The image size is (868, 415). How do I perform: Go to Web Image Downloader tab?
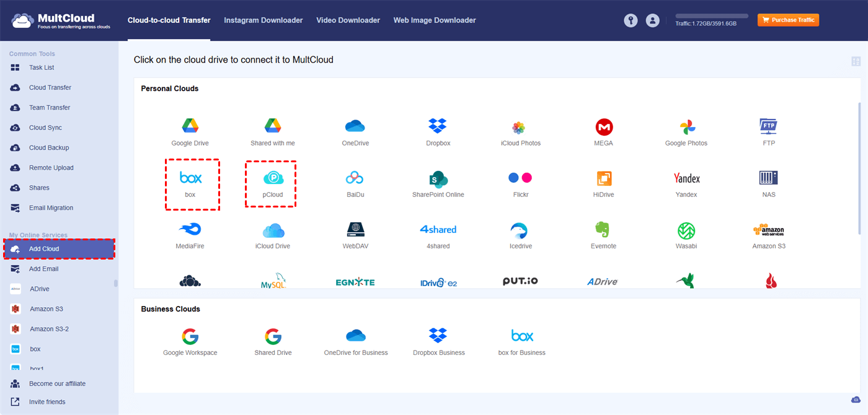coord(434,20)
